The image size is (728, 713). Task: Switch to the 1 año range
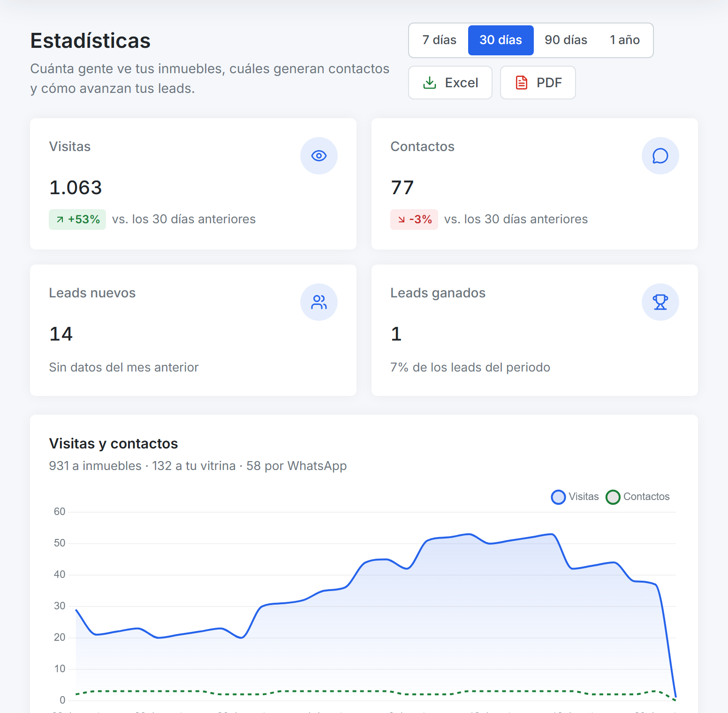click(624, 40)
